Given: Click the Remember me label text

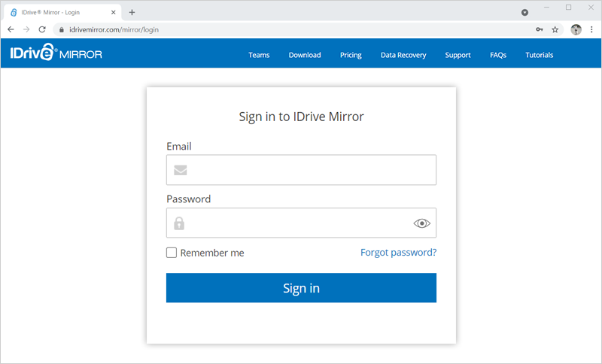Looking at the screenshot, I should pos(212,253).
